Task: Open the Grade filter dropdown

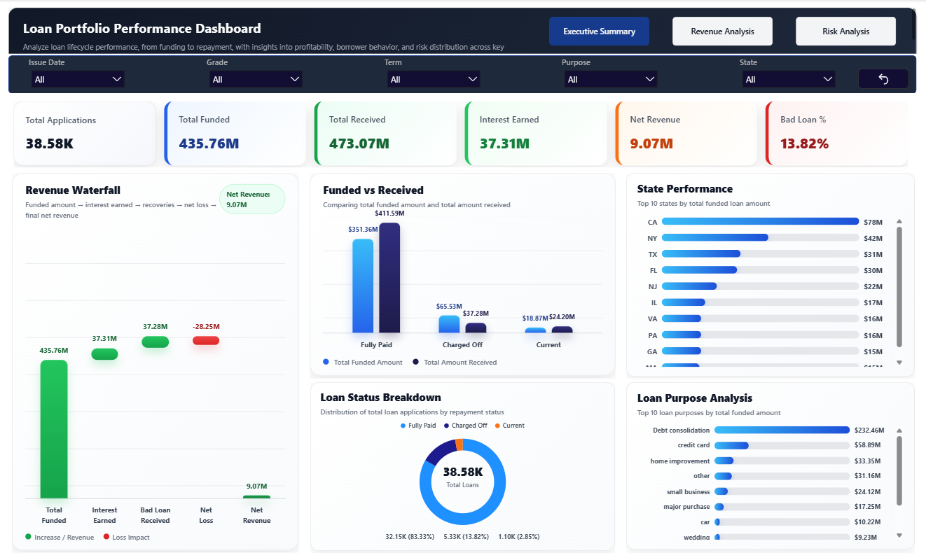Action: [256, 79]
